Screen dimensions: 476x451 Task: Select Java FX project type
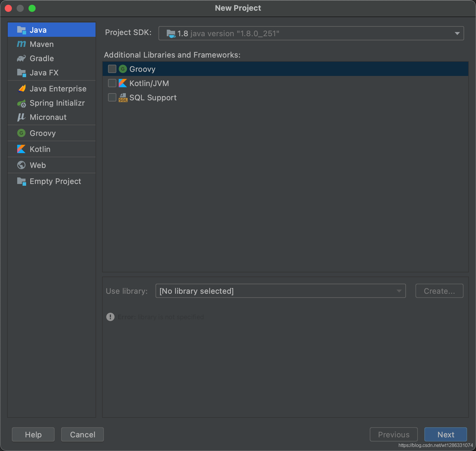[44, 73]
